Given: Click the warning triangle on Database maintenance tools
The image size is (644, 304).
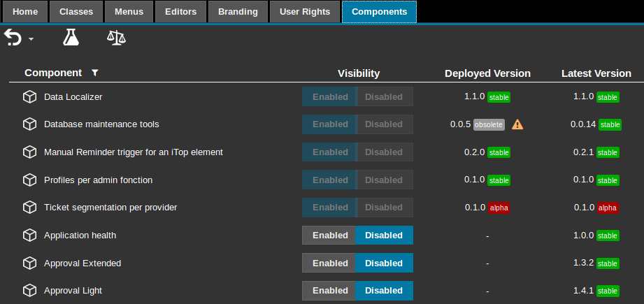Looking at the screenshot, I should (x=517, y=124).
